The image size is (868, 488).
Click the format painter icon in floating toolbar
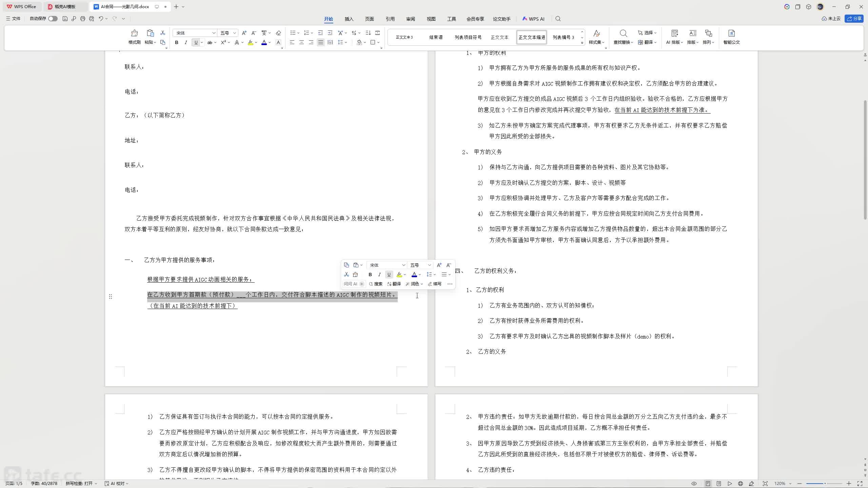point(355,274)
